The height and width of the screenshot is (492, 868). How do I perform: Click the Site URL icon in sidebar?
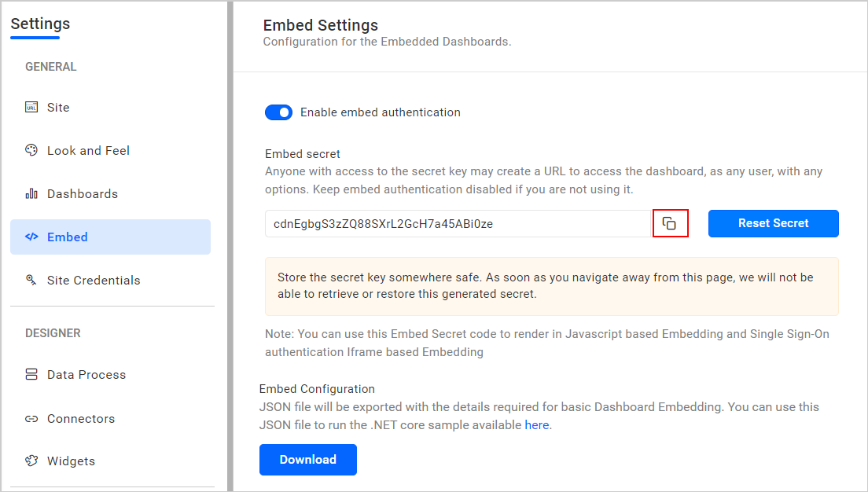pyautogui.click(x=31, y=108)
